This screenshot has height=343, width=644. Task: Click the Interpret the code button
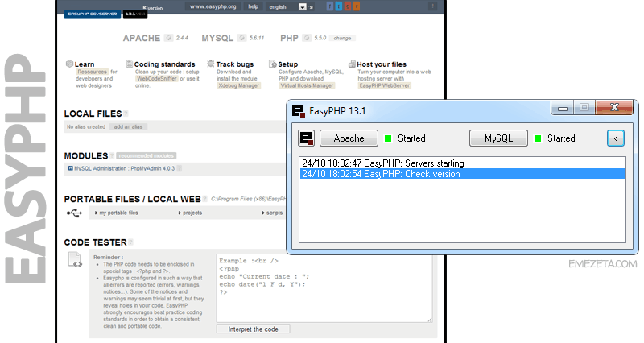coord(253,329)
